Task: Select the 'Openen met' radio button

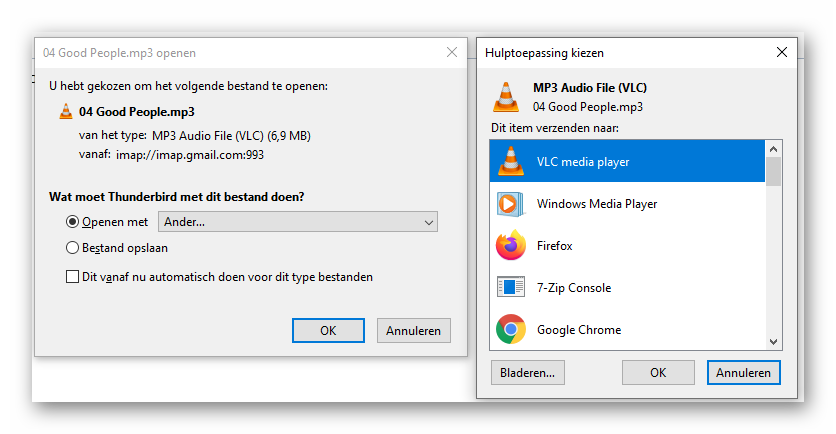Action: 72,222
